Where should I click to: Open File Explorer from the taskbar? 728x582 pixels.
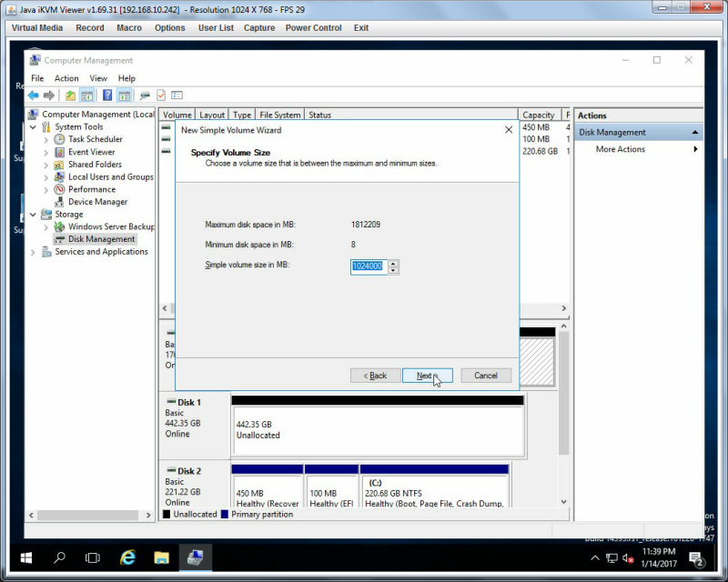point(162,557)
